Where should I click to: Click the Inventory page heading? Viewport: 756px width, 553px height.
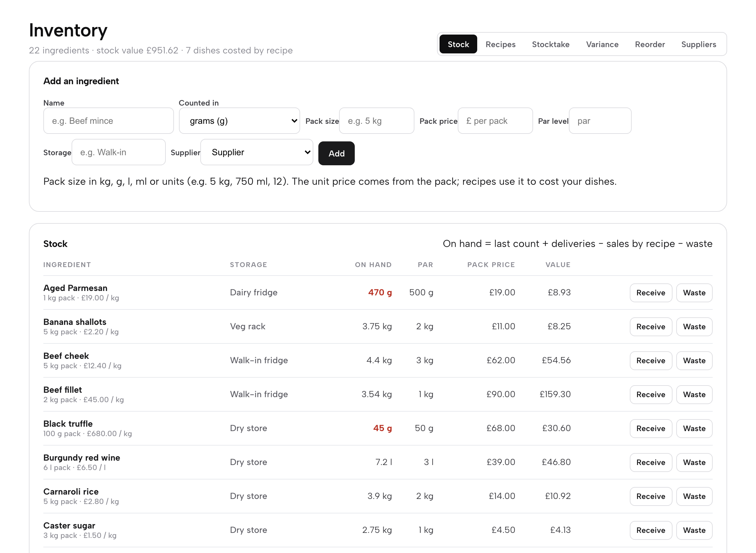pos(68,30)
